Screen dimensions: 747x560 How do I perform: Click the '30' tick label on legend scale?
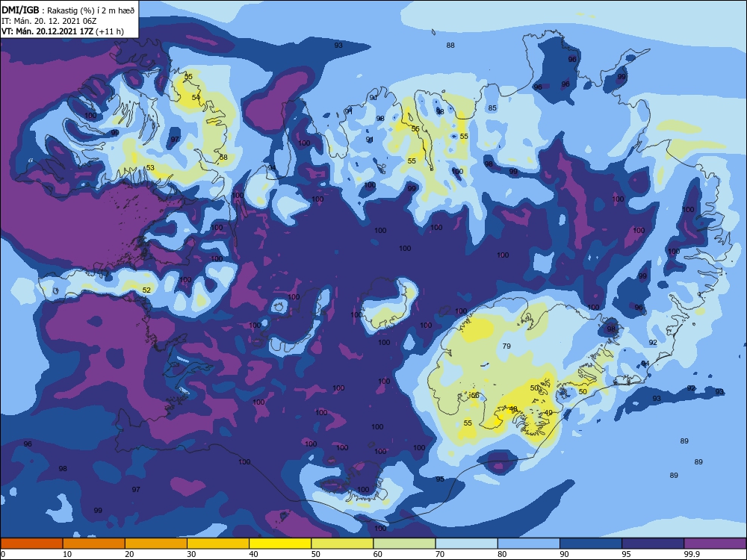click(x=191, y=554)
